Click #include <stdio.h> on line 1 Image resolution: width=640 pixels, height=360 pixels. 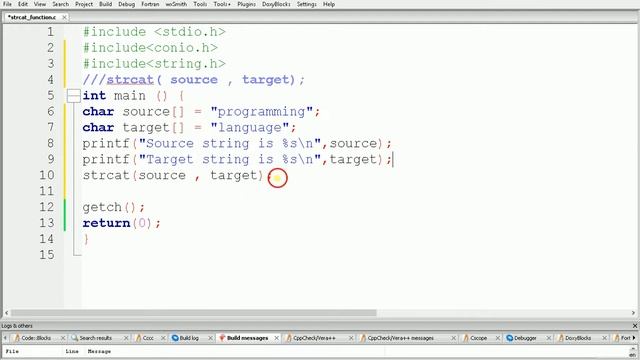[154, 32]
